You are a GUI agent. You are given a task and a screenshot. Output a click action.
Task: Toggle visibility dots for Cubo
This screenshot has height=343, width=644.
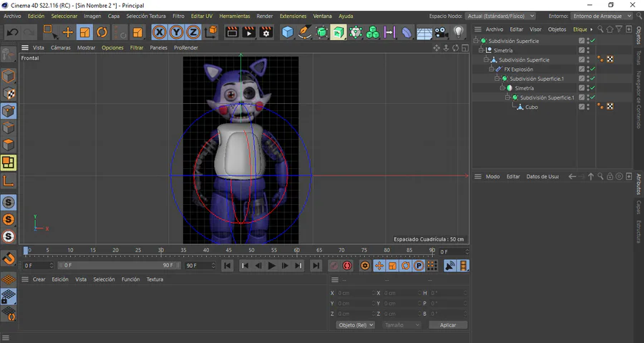(x=588, y=107)
